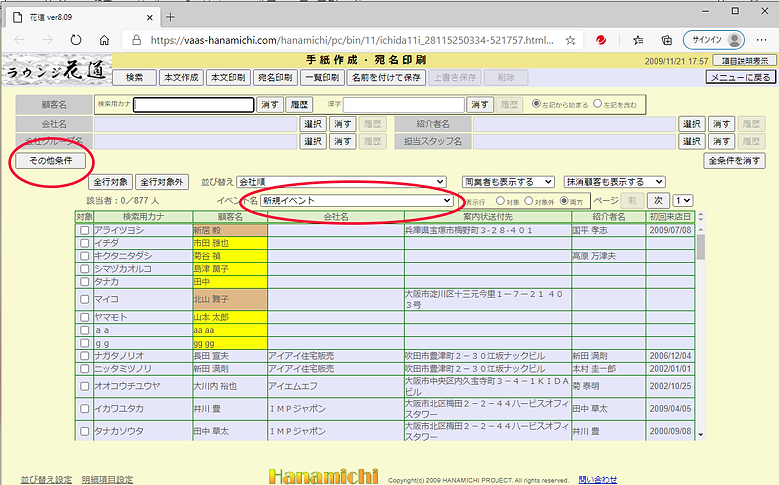Select 左記を含む radio button
Viewport: 779px width, 485px height.
click(x=598, y=104)
